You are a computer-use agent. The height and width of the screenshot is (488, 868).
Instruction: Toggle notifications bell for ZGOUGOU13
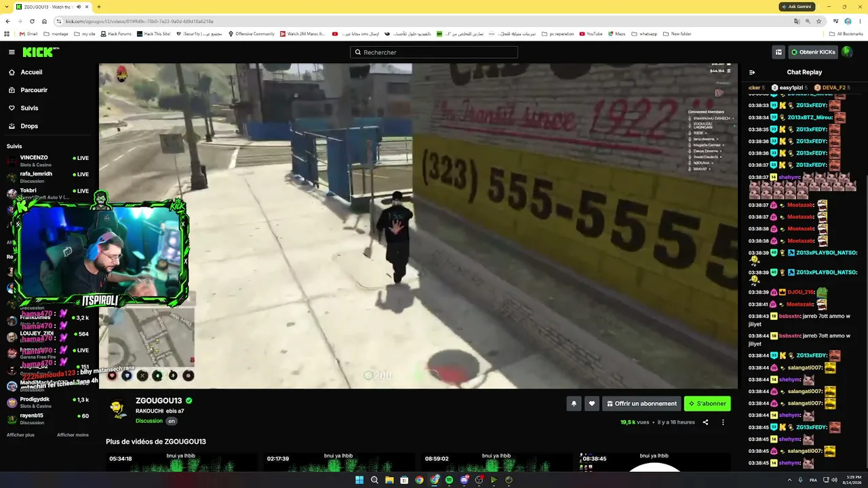pos(574,403)
